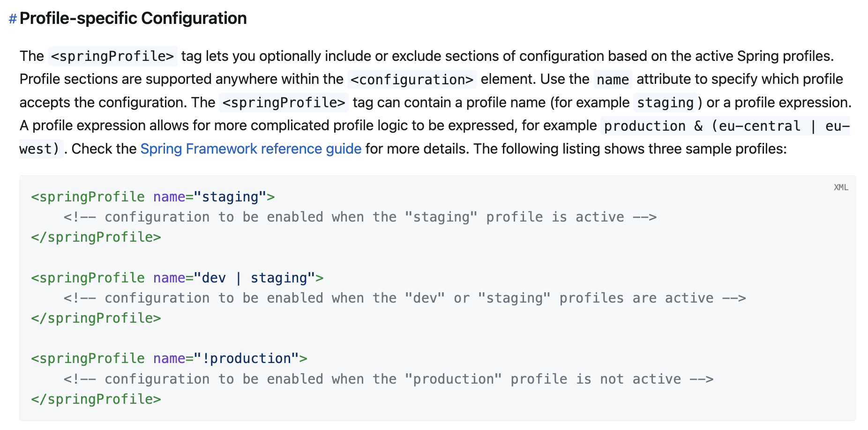Viewport: 868px width, 430px height.
Task: Click the comment about "dev" or "staging" profiles
Action: [404, 298]
